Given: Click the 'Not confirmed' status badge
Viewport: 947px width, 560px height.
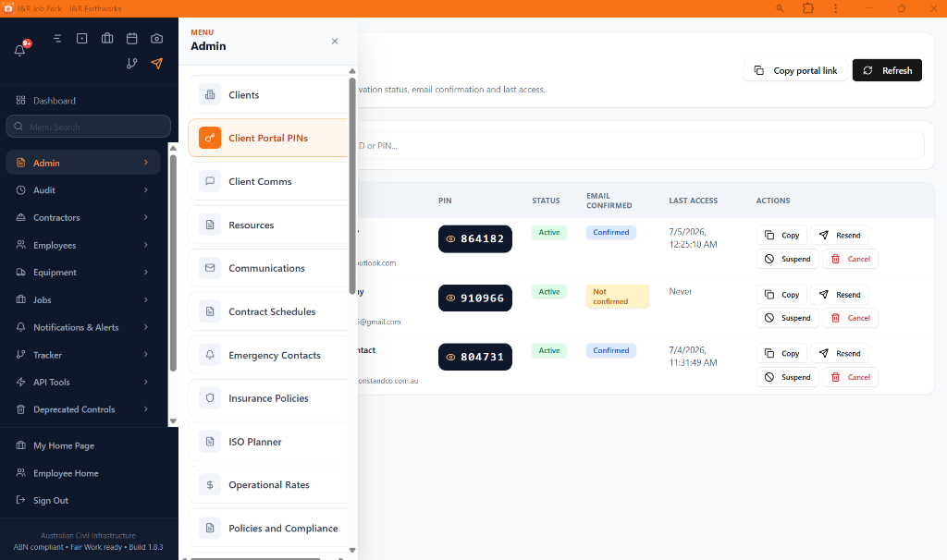Looking at the screenshot, I should click(617, 297).
